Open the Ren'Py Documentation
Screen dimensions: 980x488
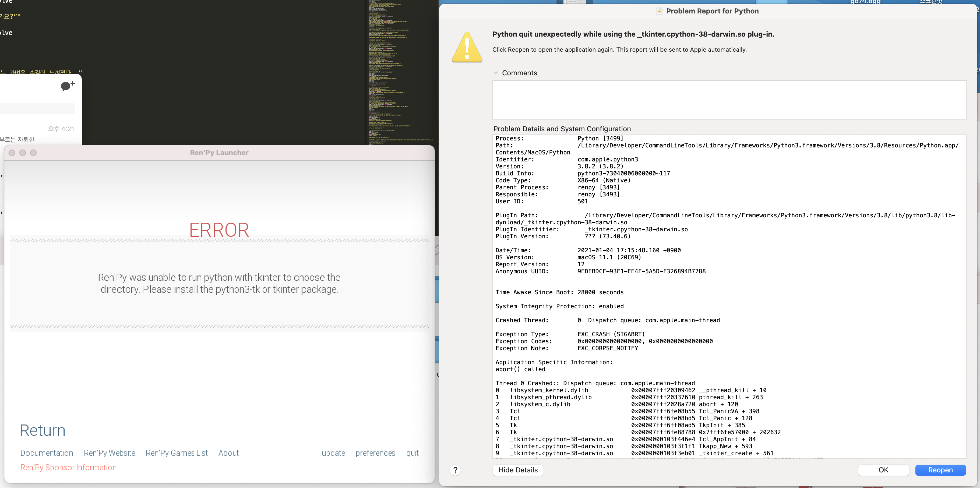tap(46, 453)
